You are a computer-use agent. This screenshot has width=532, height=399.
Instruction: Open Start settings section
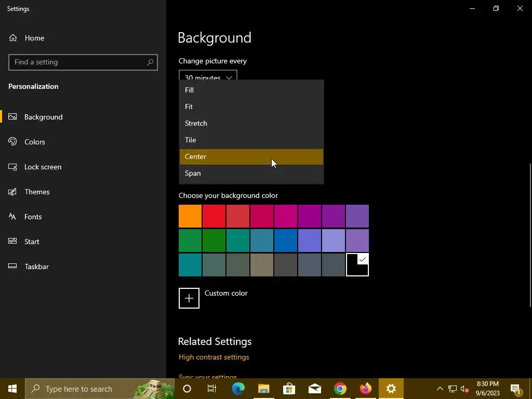coord(32,242)
